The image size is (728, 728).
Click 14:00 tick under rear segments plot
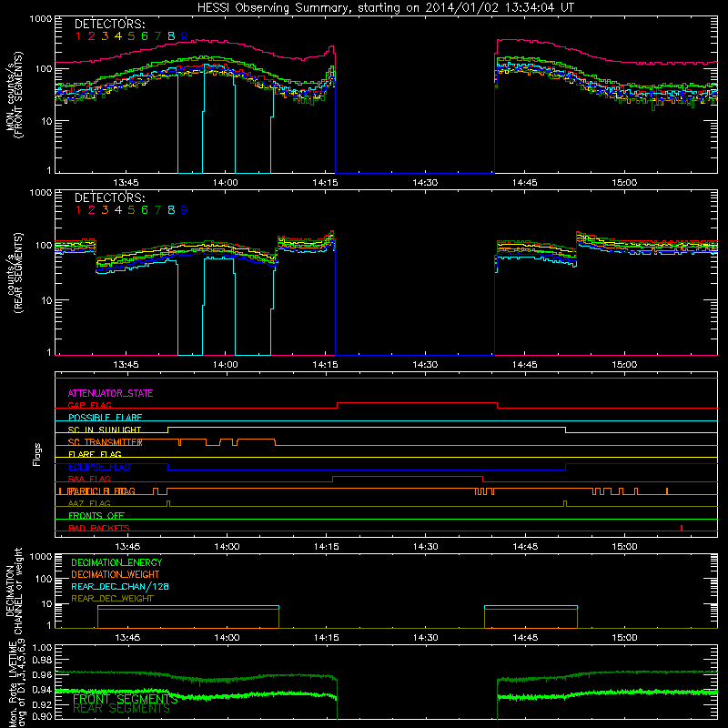(225, 365)
